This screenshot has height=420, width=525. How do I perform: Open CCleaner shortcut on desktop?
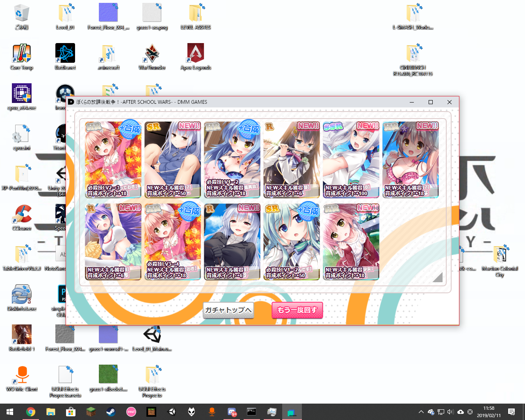tap(21, 214)
